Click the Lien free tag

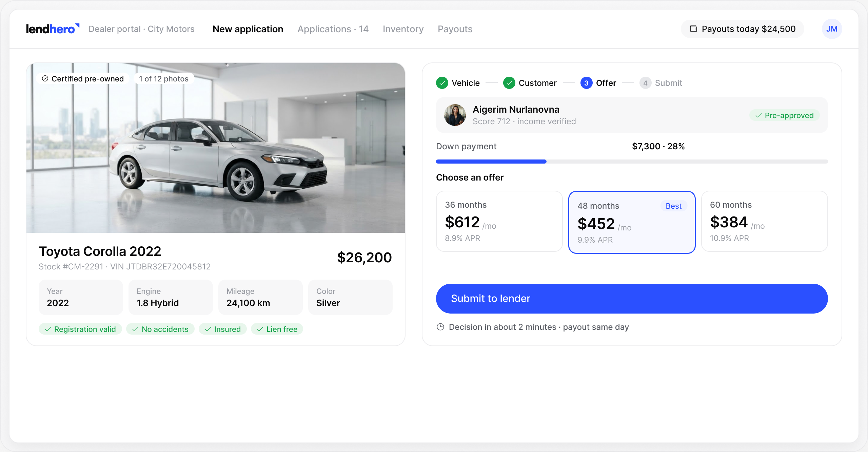point(277,329)
